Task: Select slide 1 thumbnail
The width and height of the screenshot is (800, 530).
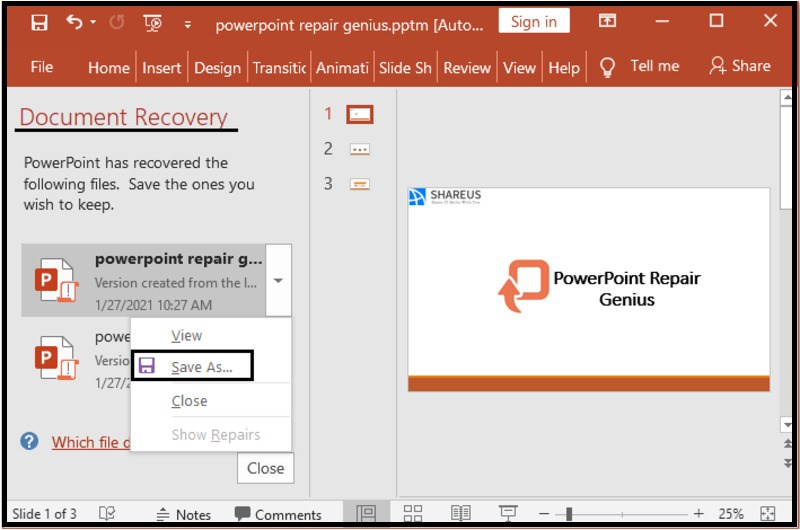Action: point(360,114)
